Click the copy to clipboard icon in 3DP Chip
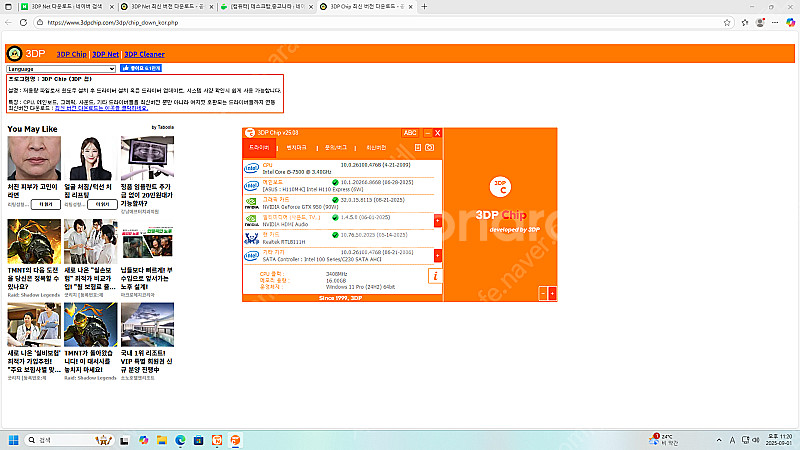Viewport: 800px width, 450px height. 418,147
